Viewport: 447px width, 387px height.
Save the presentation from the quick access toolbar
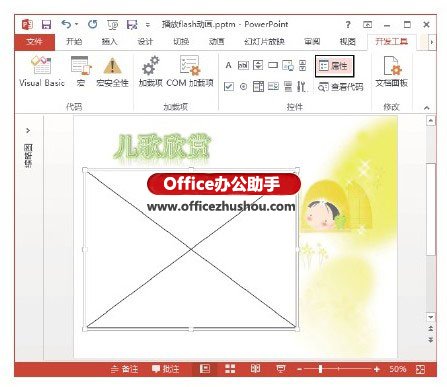[46, 24]
